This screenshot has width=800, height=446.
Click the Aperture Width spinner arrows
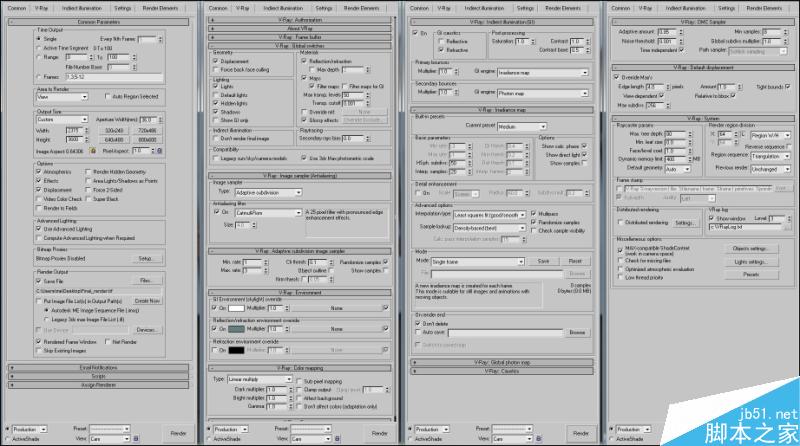[x=160, y=119]
